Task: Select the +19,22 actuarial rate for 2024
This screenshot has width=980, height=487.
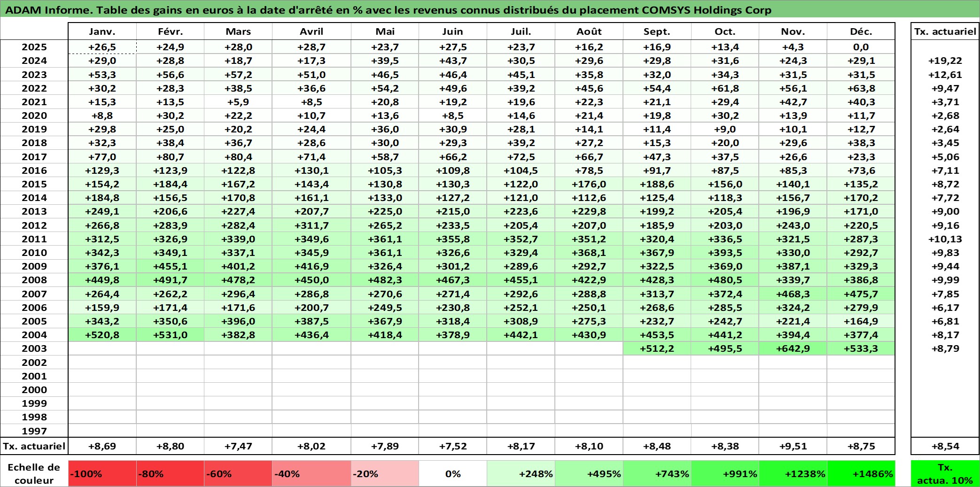Action: (x=945, y=61)
